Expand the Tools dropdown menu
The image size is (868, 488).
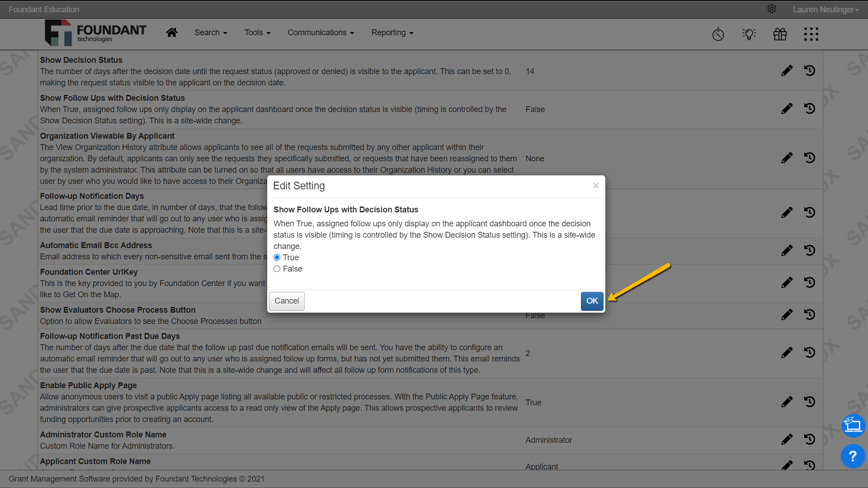257,33
